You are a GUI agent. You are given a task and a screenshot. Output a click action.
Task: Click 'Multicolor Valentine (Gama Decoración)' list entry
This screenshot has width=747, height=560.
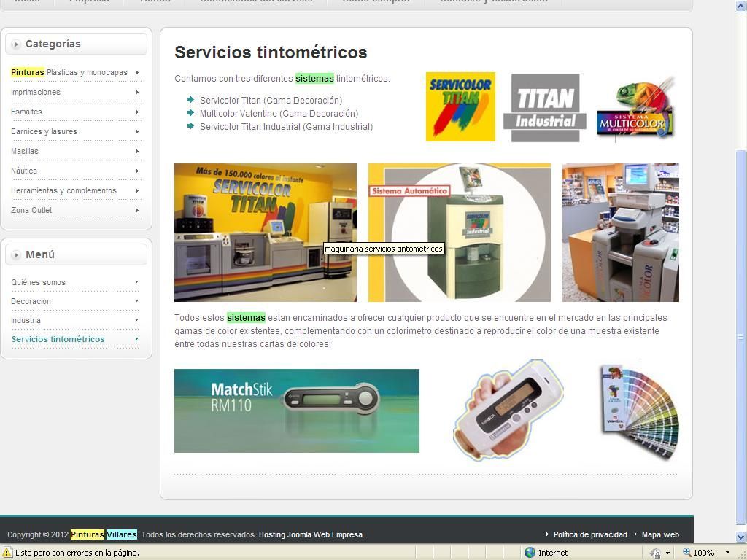coord(279,113)
